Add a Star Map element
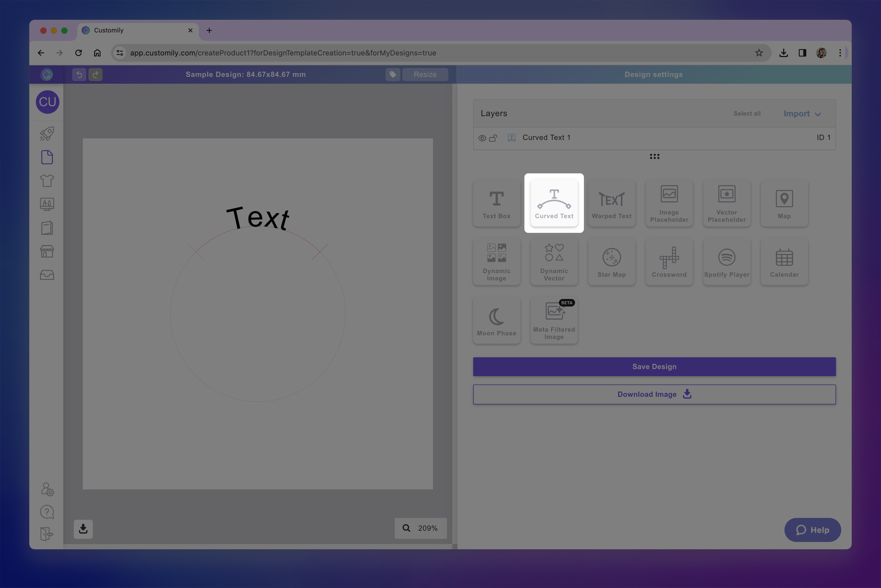The image size is (881, 588). click(x=612, y=261)
